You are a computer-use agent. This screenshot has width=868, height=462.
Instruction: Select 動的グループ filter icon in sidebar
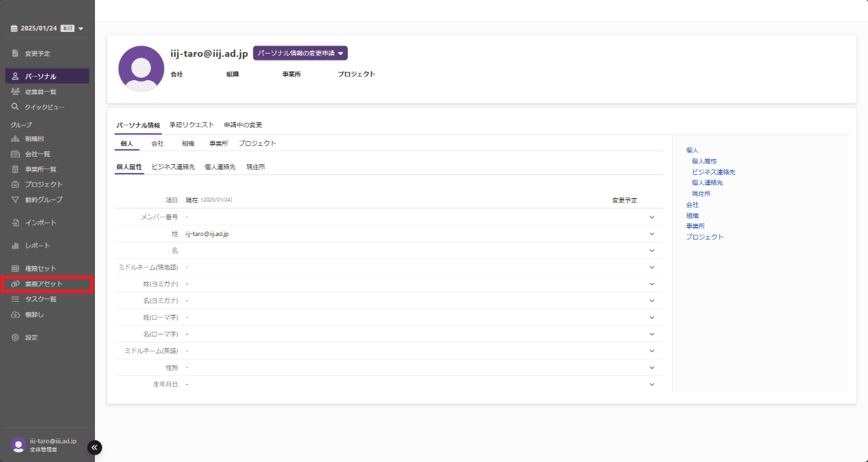(x=16, y=199)
